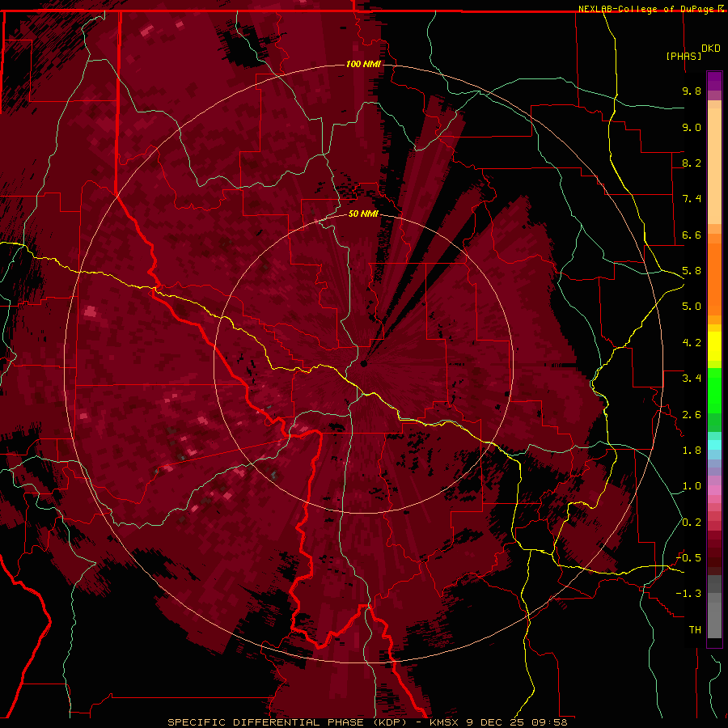Click the 5.0 scale label

tap(692, 307)
